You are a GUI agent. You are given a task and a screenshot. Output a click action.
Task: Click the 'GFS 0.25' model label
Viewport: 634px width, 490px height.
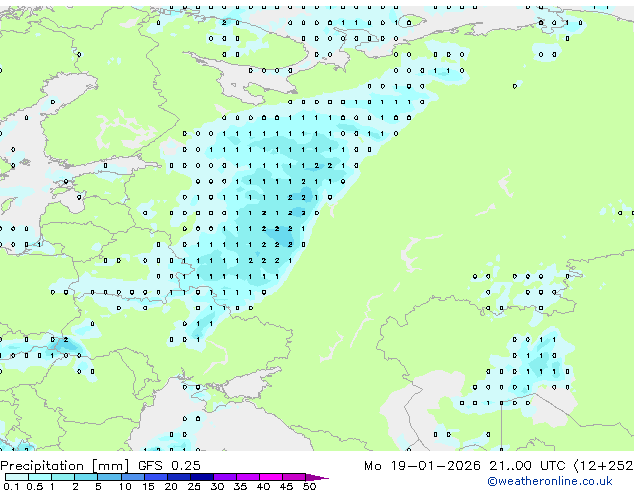pos(169,466)
